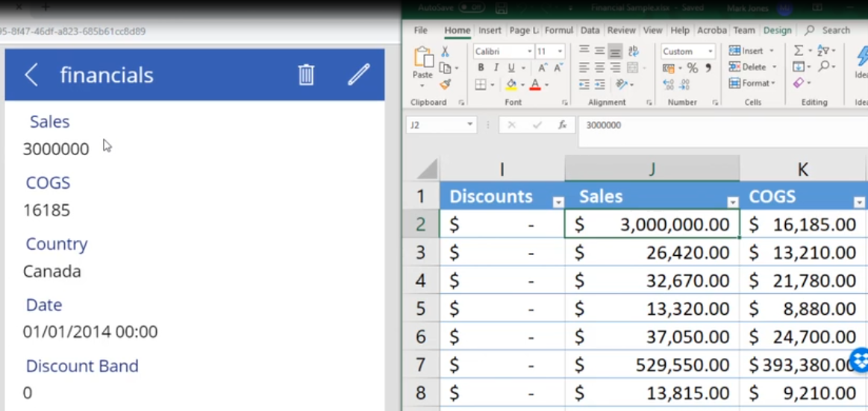Decrease indent in Alignment group

coord(584,84)
